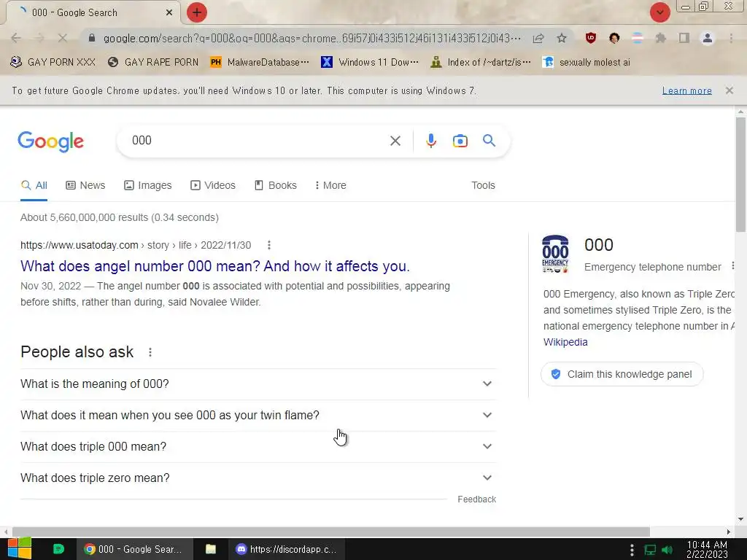The width and height of the screenshot is (747, 560).
Task: Click the network tray icon
Action: coord(650,550)
